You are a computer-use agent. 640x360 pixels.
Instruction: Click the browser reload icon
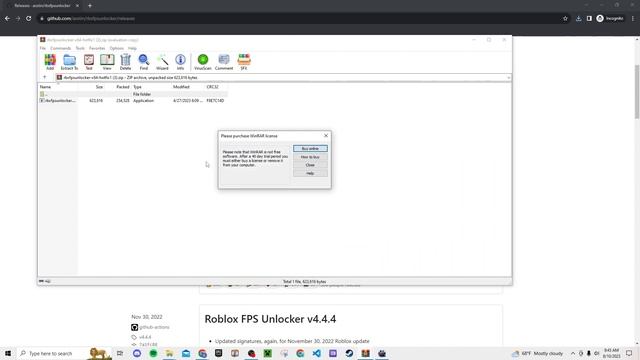click(29, 18)
